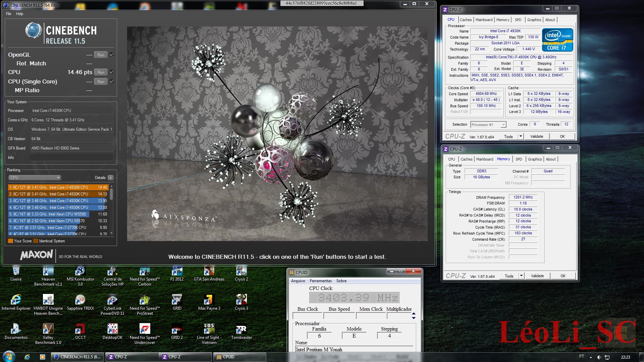Run the CPU benchmark
Image resolution: width=644 pixels, height=362 pixels.
tap(101, 72)
